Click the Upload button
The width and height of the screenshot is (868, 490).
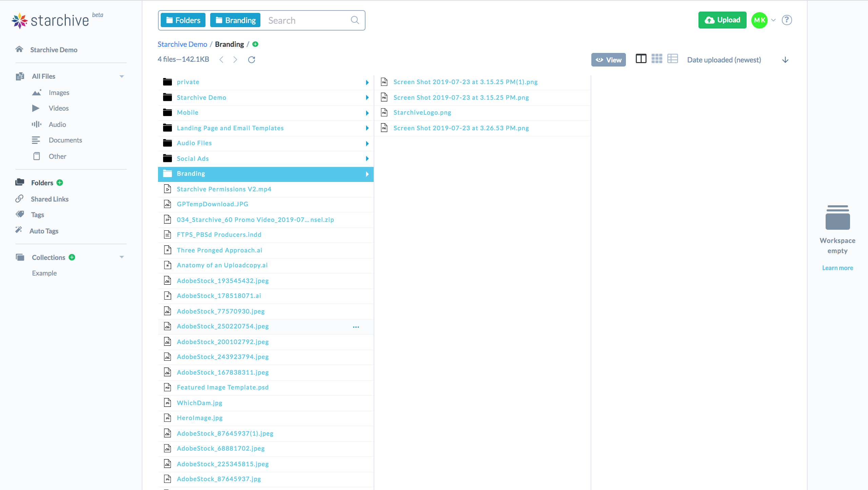722,20
